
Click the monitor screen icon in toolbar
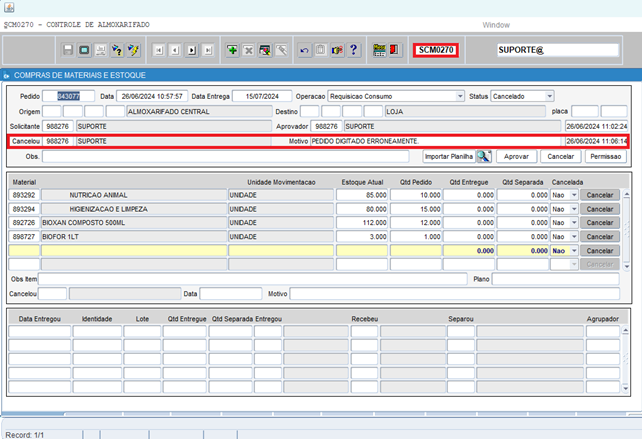point(84,50)
